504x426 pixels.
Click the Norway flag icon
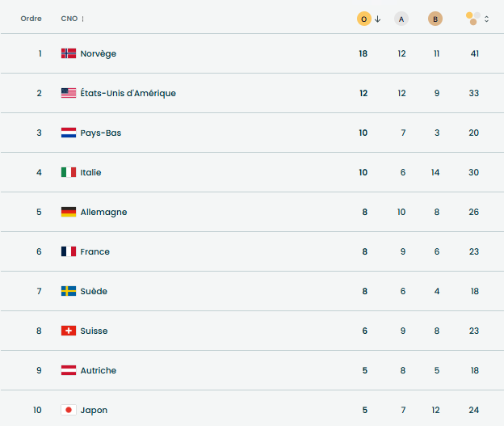coord(69,53)
